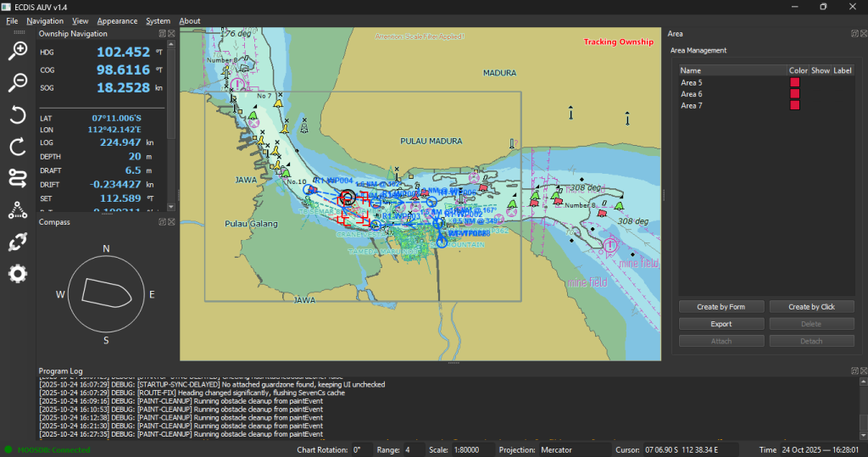Open settings with the gear icon
The width and height of the screenshot is (868, 457).
coord(18,274)
